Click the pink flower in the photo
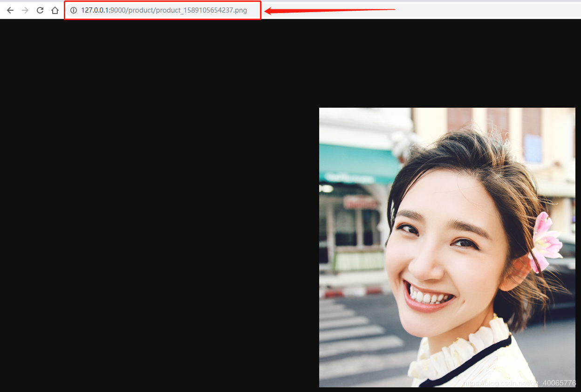The width and height of the screenshot is (581, 392). [545, 242]
